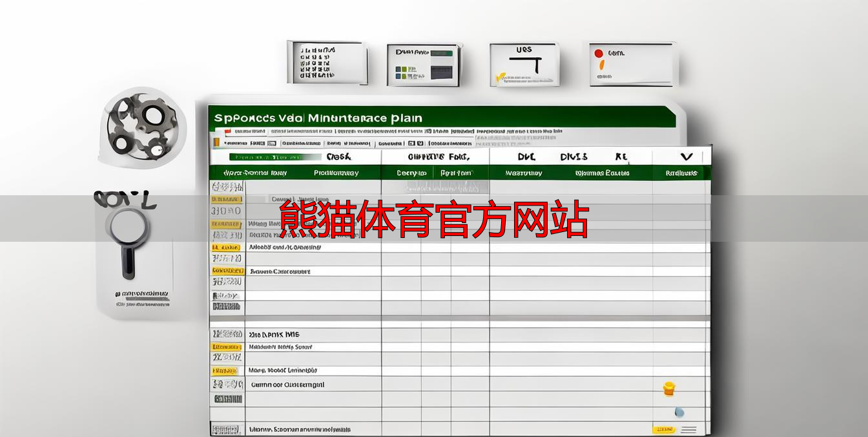Click the yellow pushpin icon near the table edge
This screenshot has height=437, width=868.
coord(668,388)
